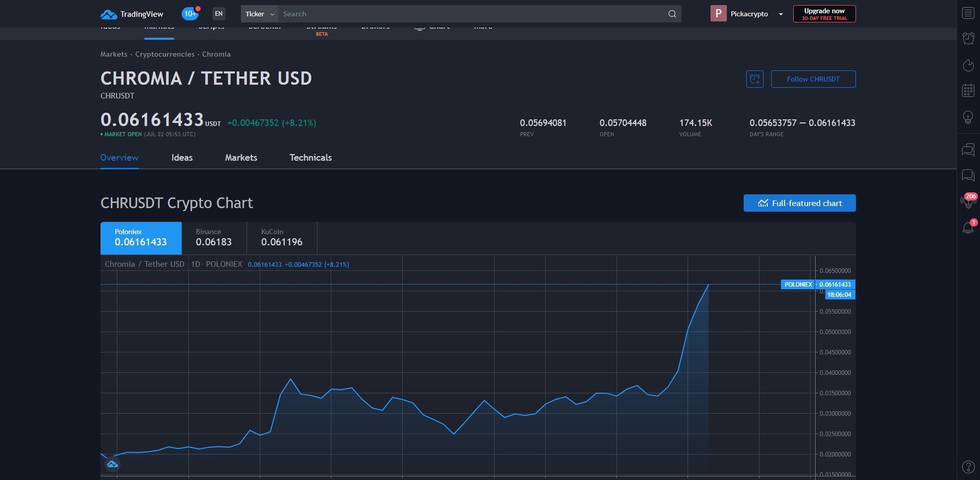Open the Full-featured chart button
Screen dimensions: 980x480
click(x=799, y=203)
